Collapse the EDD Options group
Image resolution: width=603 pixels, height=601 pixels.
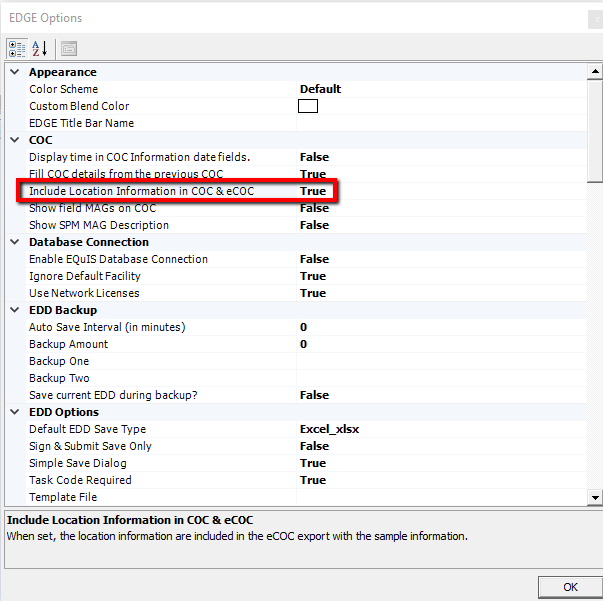point(14,412)
